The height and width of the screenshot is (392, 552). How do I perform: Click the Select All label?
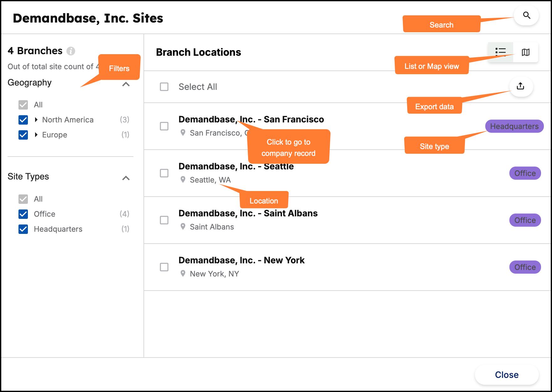(198, 87)
